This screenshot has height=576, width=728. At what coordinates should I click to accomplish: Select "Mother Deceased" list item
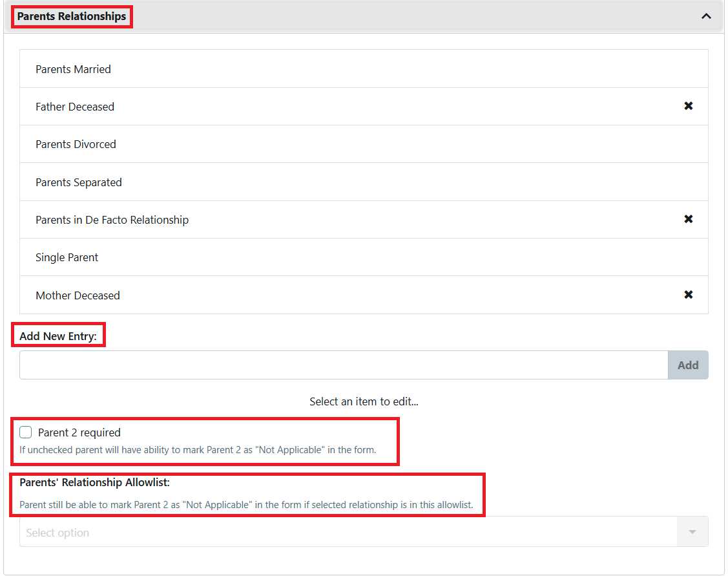pos(78,295)
